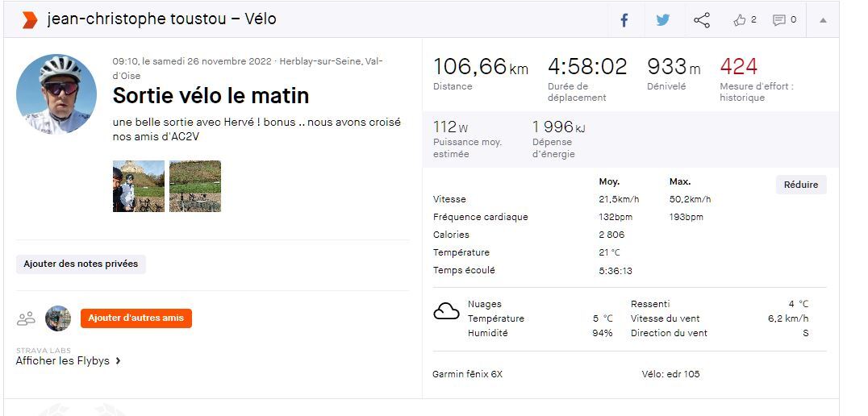The image size is (868, 416).
Task: Open the second ride photo thumbnail
Action: 195,186
